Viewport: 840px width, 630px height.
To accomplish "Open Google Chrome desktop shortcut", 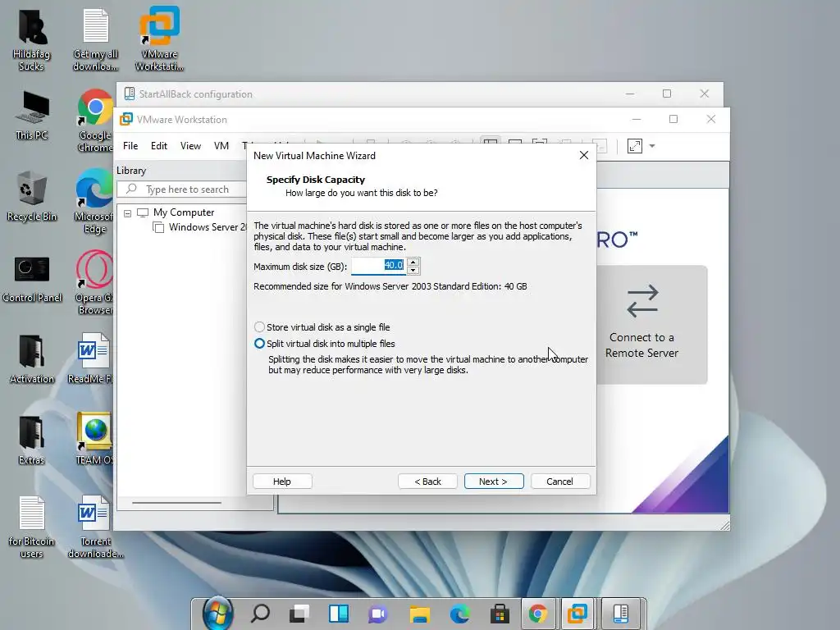I will pyautogui.click(x=95, y=121).
